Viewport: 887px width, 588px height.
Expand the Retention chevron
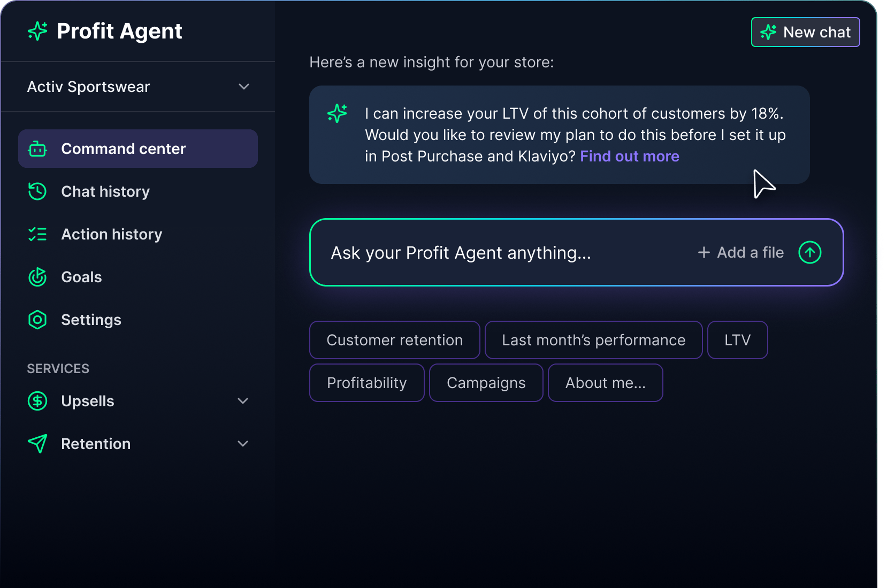[243, 444]
